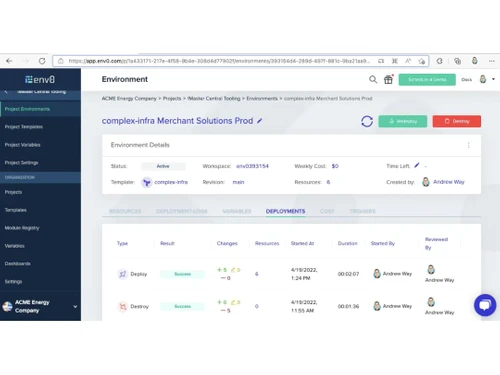Click Started By avatar in Deploy row
The width and height of the screenshot is (500, 375).
click(x=377, y=274)
